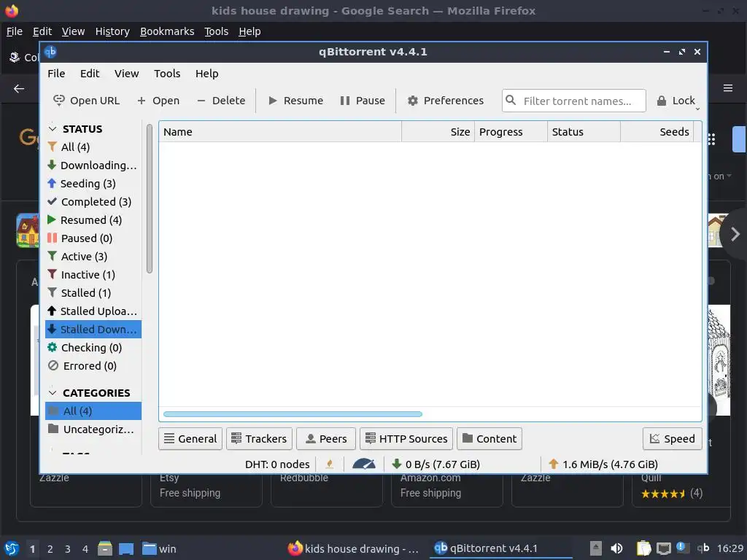747x560 pixels.
Task: Click the search magnifier icon
Action: (510, 101)
